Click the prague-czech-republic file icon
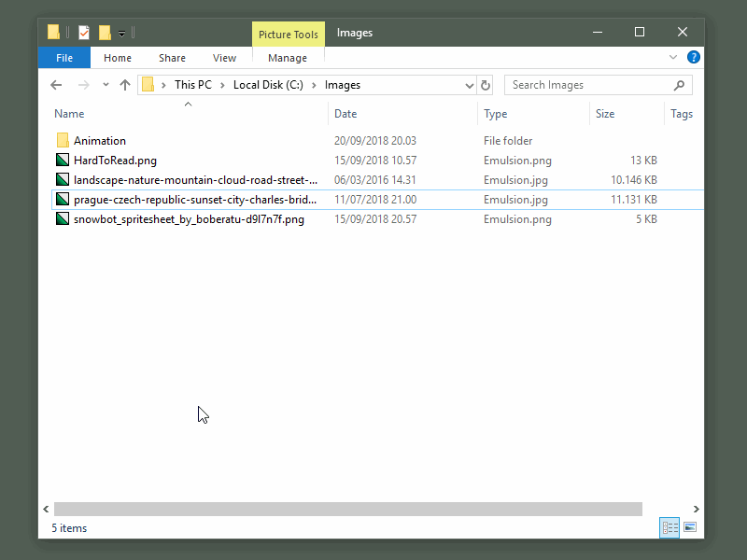The height and width of the screenshot is (560, 747). (x=63, y=199)
